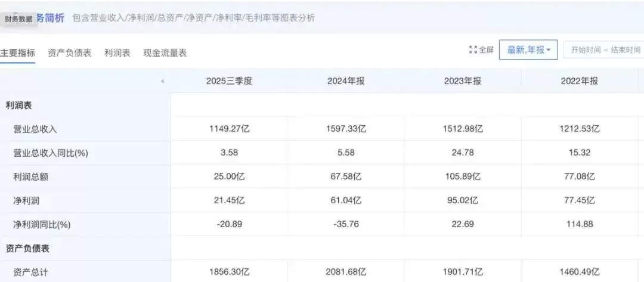Switch to the 主要指标 tab
The height and width of the screenshot is (282, 644).
18,52
